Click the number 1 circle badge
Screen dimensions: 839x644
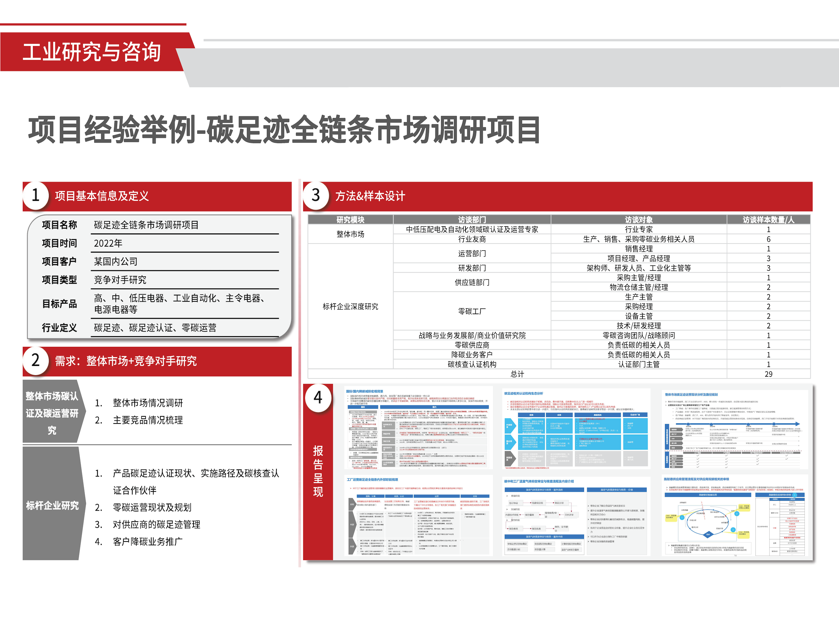pyautogui.click(x=36, y=196)
